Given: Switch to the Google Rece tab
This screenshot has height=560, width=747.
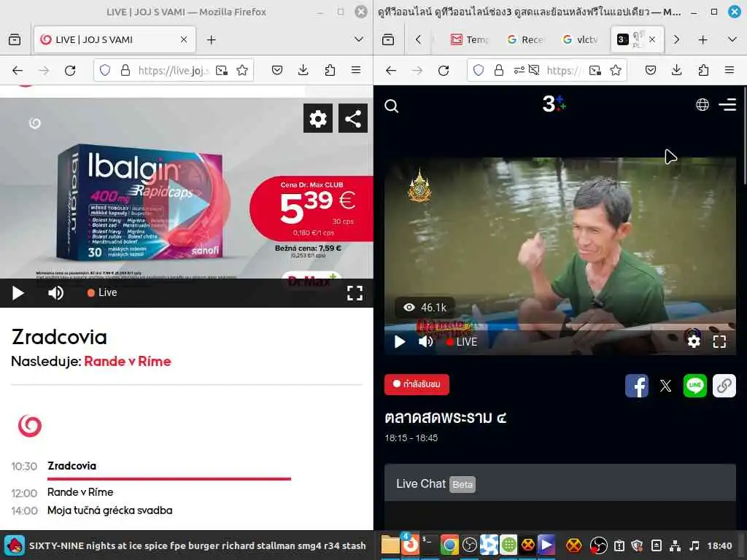Looking at the screenshot, I should point(525,40).
